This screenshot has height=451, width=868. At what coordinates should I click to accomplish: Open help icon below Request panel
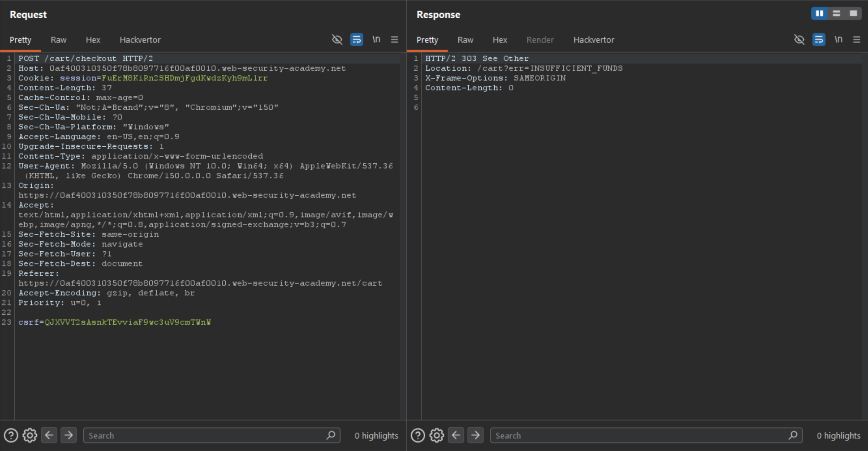pos(11,435)
